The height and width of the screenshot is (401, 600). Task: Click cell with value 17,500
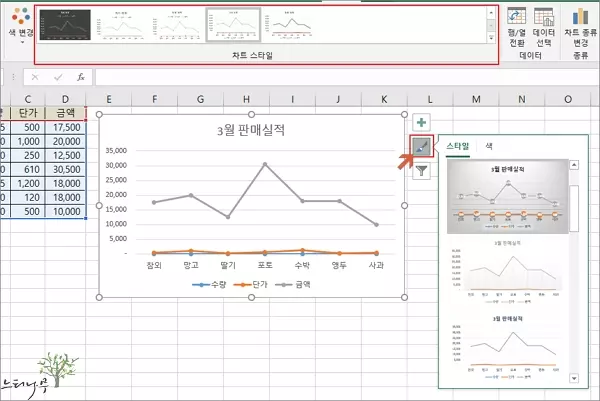point(65,127)
